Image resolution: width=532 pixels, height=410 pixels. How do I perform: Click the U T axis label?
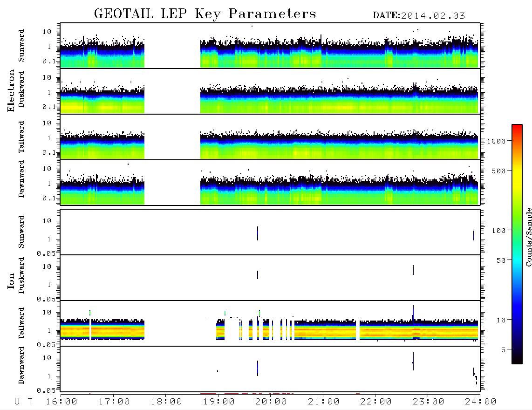coord(23,402)
